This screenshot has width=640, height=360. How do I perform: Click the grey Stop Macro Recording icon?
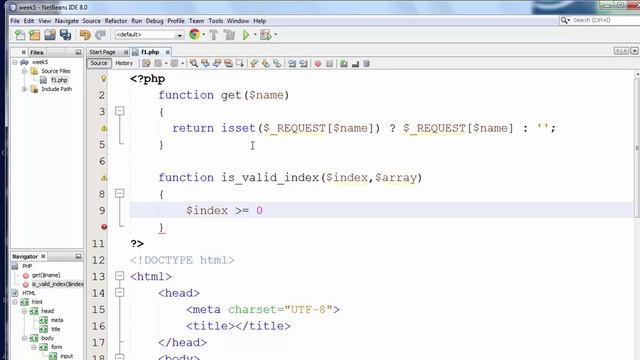[x=329, y=64]
